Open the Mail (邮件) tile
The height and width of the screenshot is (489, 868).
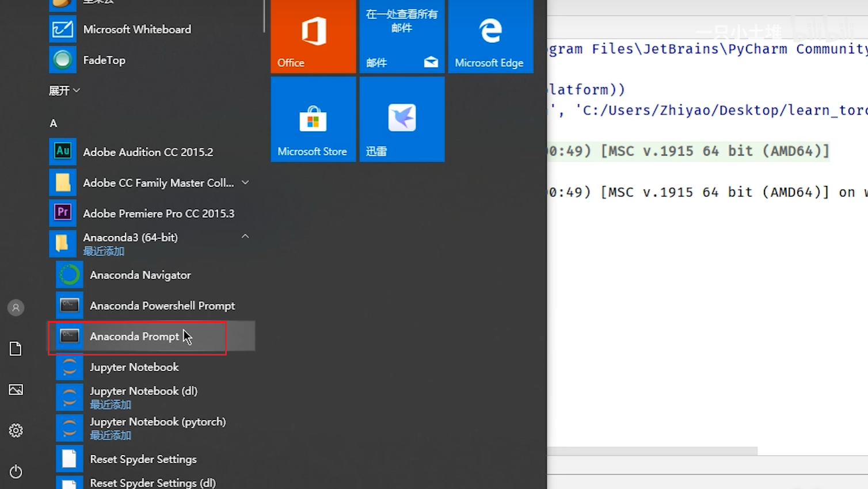pyautogui.click(x=402, y=36)
